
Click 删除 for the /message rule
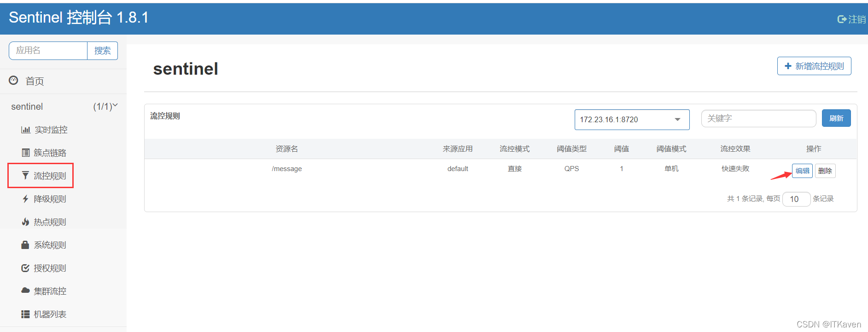(825, 171)
